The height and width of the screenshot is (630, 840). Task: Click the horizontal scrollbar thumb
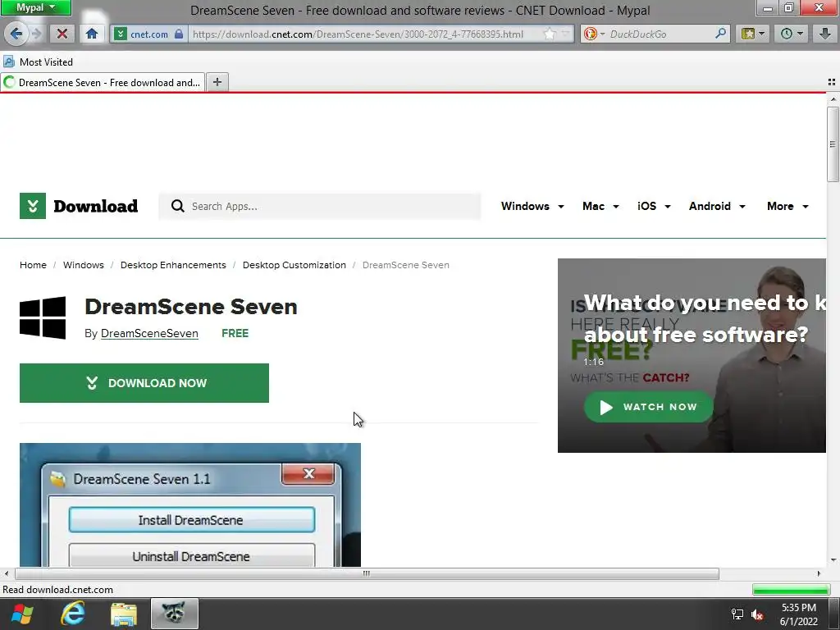coord(367,573)
